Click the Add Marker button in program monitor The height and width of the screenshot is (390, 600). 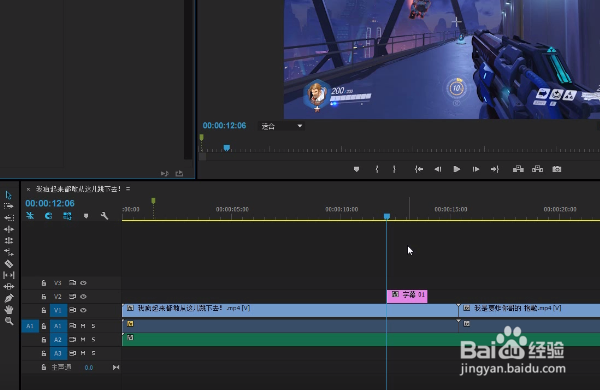pos(356,169)
